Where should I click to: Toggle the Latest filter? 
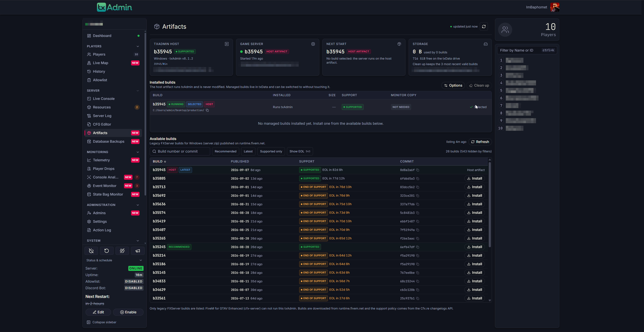248,151
